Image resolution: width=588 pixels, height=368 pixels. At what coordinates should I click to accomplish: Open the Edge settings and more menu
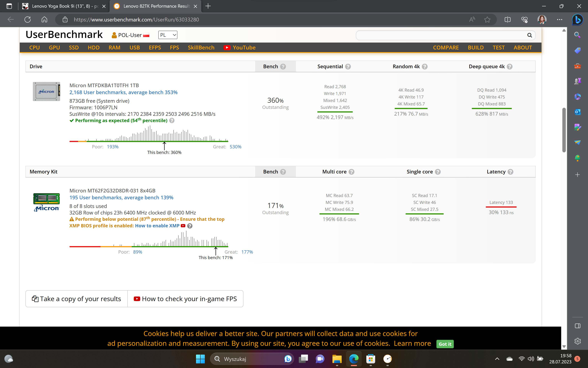click(559, 20)
